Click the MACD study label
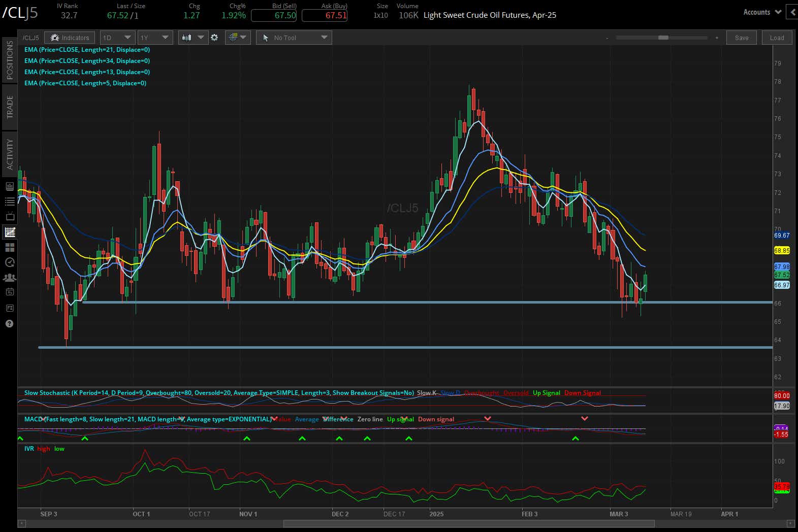798x532 pixels. [148, 419]
